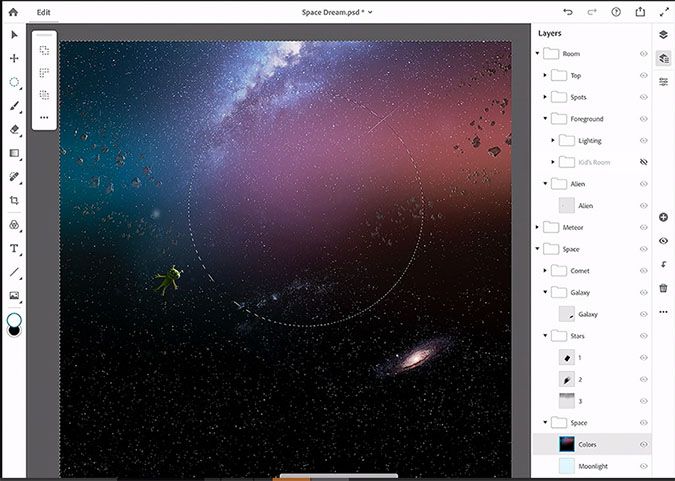
Task: Select the Colors layer
Action: pyautogui.click(x=592, y=444)
